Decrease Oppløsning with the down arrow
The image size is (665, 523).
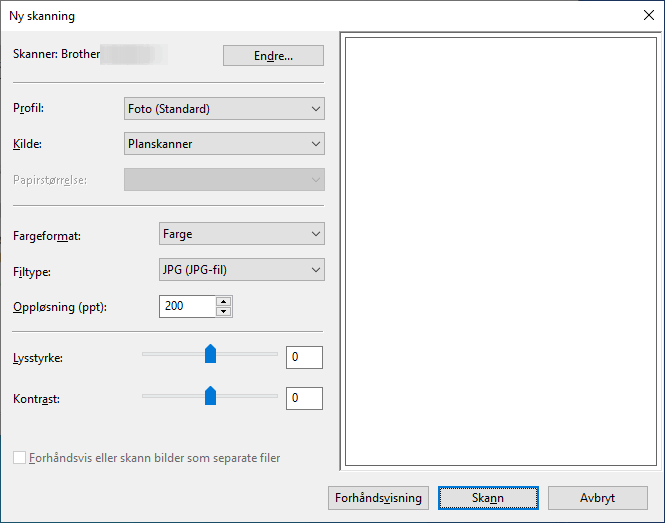click(x=224, y=311)
